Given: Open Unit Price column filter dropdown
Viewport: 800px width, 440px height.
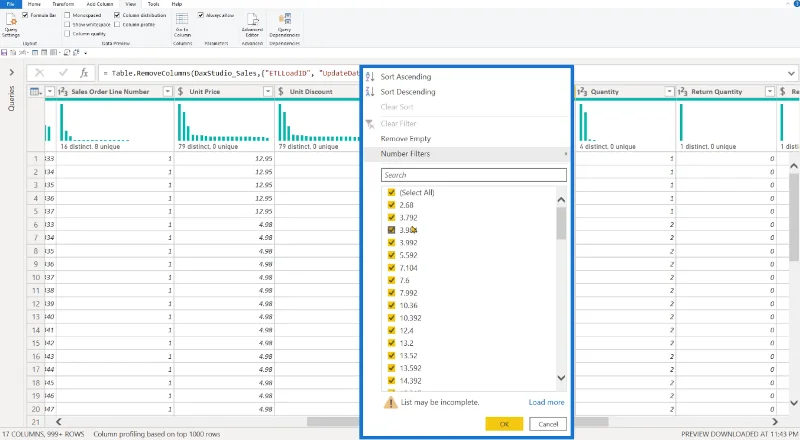Looking at the screenshot, I should coord(268,92).
